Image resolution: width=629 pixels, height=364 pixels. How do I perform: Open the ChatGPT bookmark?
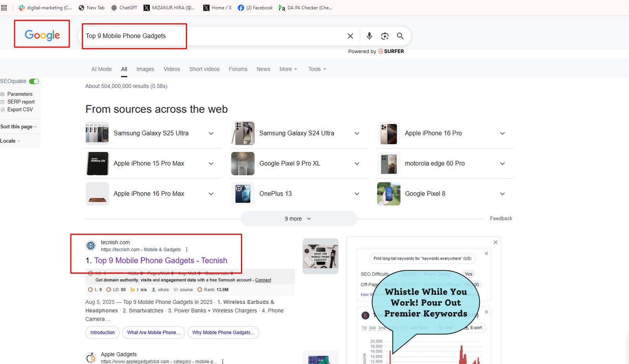(x=124, y=8)
